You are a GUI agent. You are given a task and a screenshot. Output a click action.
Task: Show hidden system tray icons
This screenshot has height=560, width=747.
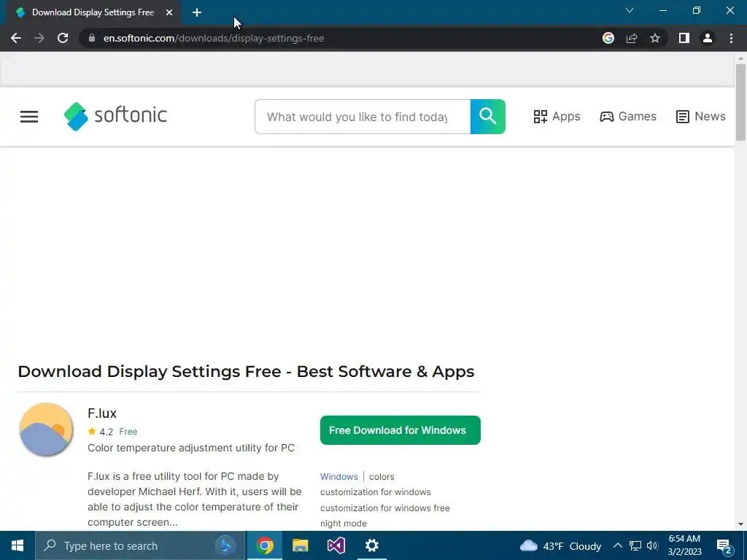click(x=617, y=545)
